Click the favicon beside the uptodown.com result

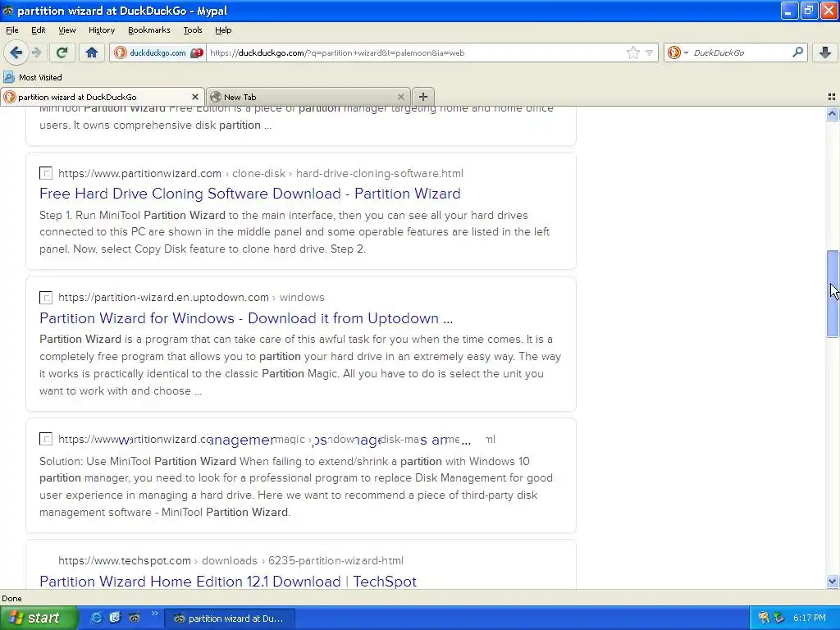tap(46, 297)
